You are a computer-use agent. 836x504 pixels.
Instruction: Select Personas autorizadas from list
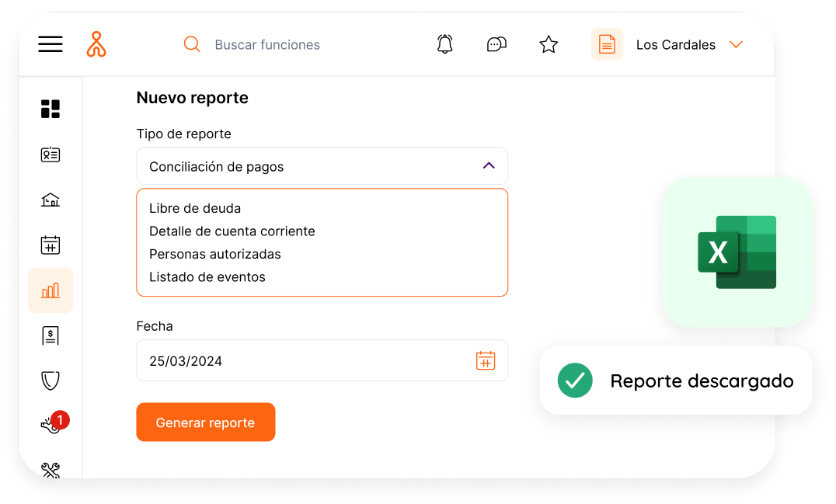[x=215, y=254]
